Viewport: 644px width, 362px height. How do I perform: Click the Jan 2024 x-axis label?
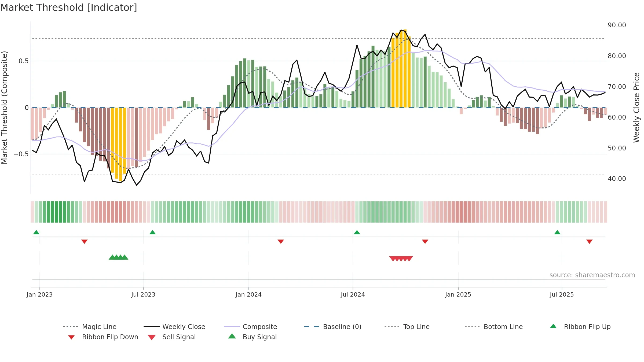pyautogui.click(x=249, y=294)
